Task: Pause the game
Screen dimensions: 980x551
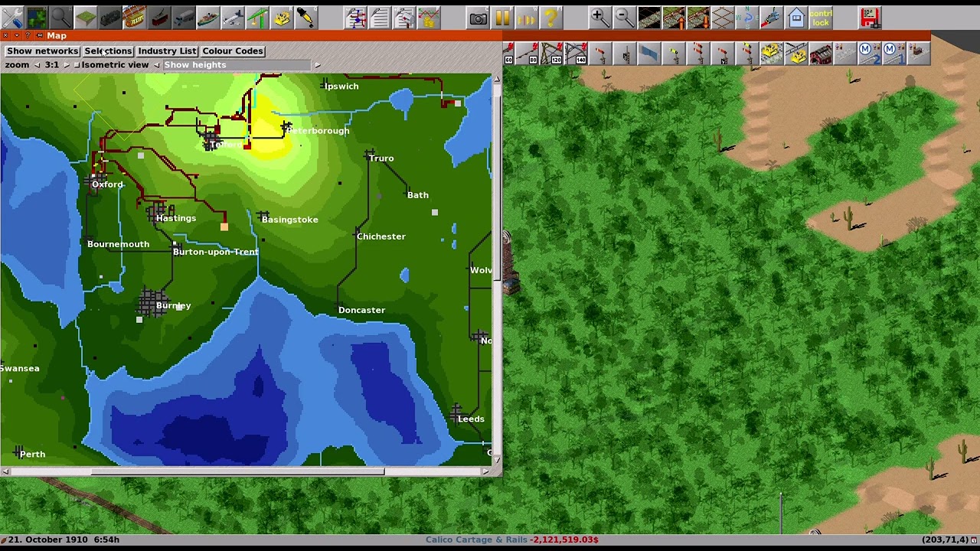Action: click(x=502, y=17)
